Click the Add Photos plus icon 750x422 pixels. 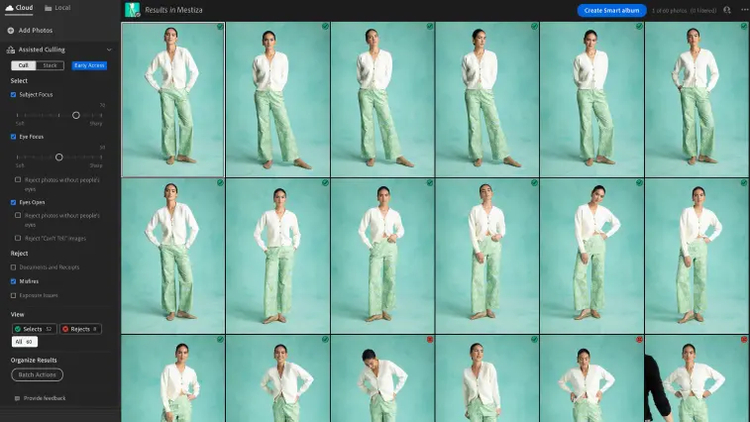click(x=11, y=30)
